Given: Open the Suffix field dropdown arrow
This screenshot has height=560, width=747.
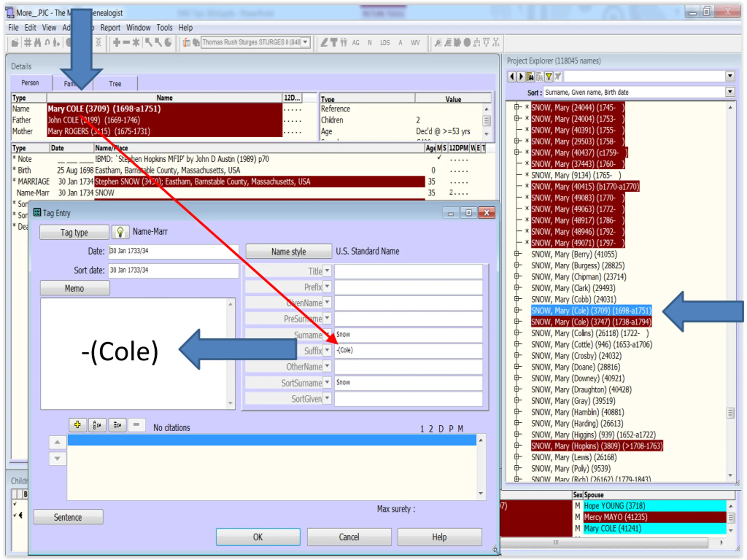Looking at the screenshot, I should click(327, 350).
